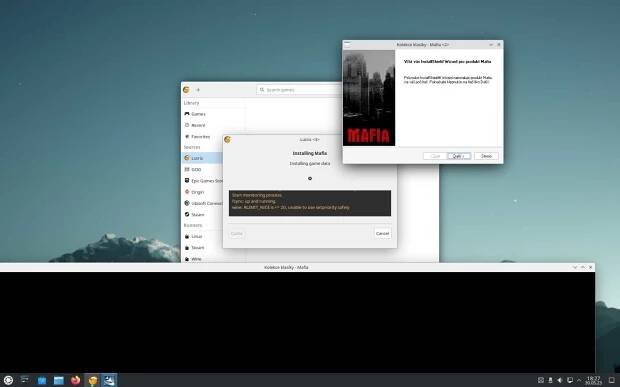Click the greyed-out button left of Cancel
Viewport: 620px width, 387px height.
236,234
